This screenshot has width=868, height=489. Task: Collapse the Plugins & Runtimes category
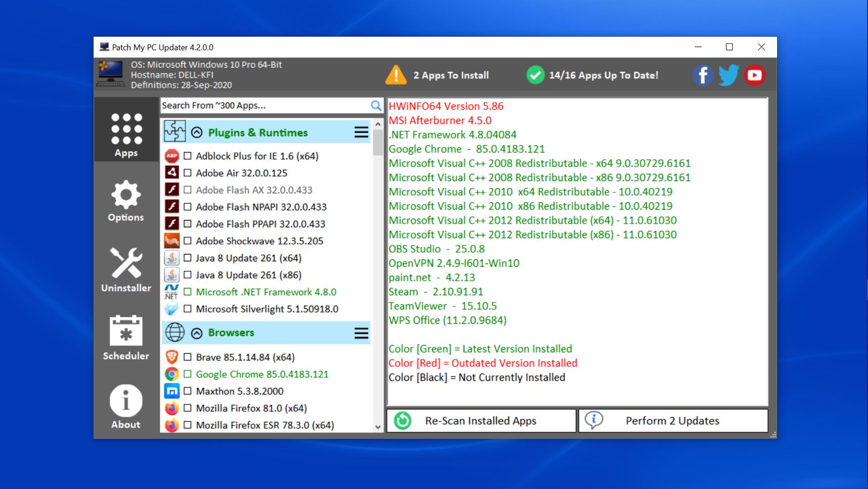[x=197, y=132]
